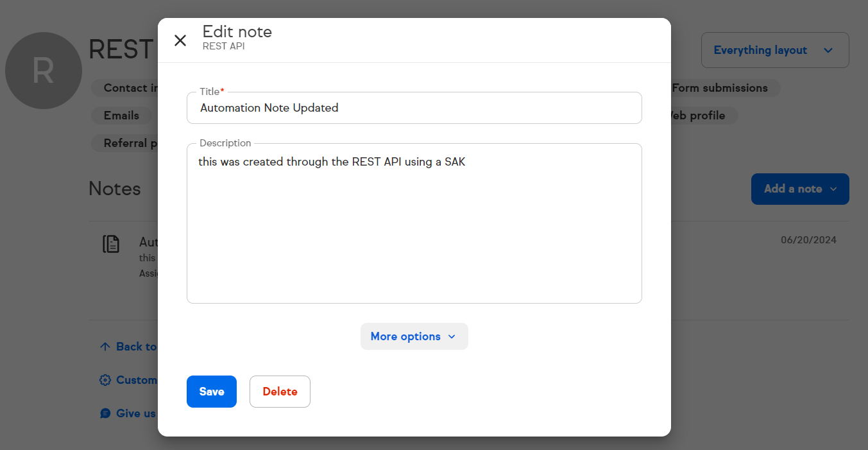
Task: Click the up-arrow icon next to Back to
Action: point(105,347)
